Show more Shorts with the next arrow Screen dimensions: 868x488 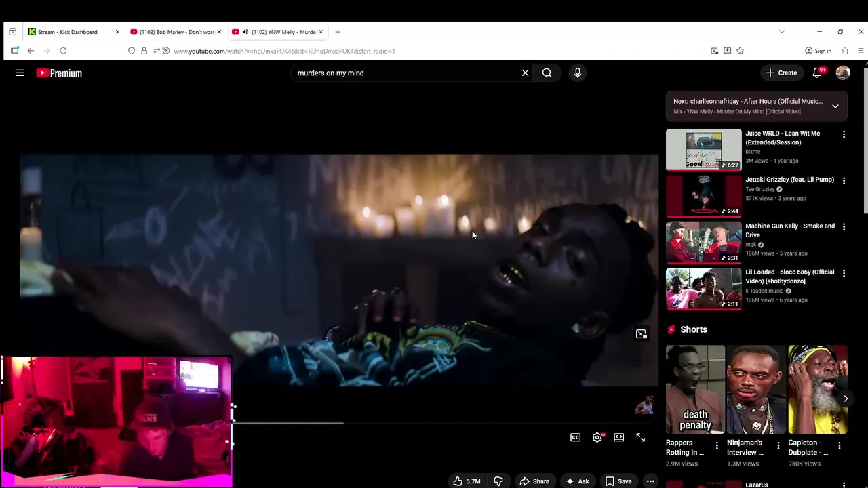tap(846, 399)
